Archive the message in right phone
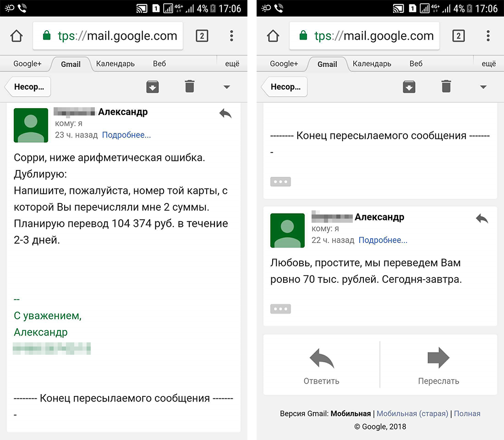 point(409,87)
